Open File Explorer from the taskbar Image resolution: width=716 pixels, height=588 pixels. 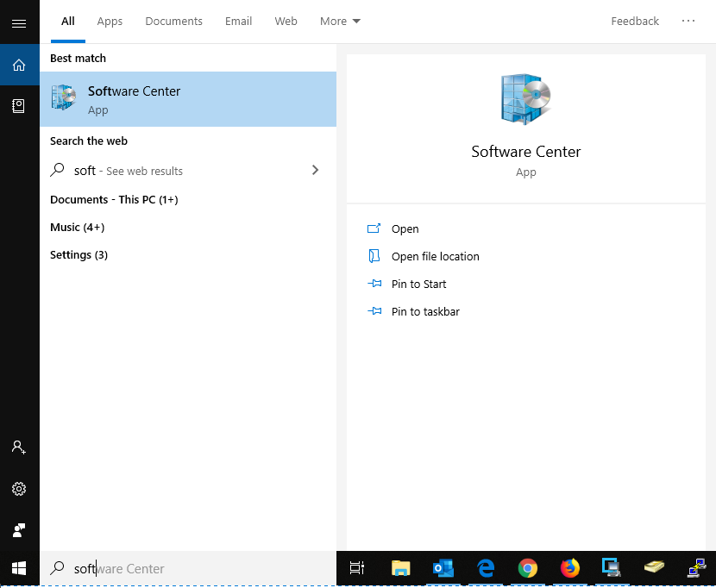click(400, 569)
